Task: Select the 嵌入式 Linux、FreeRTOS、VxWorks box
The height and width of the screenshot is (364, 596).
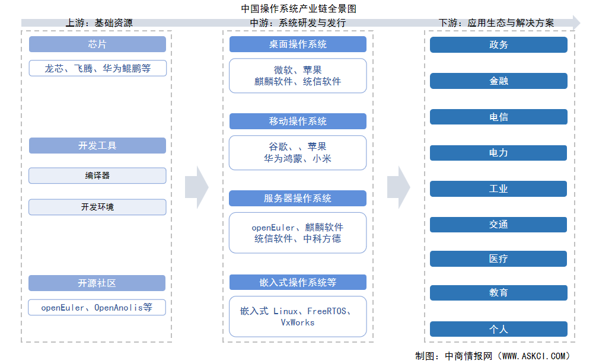Action: coord(298,317)
